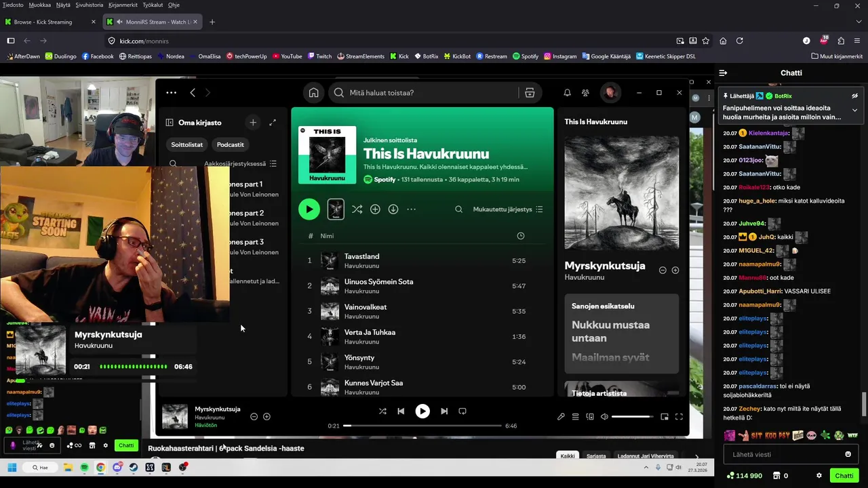Viewport: 868px width, 488px height.
Task: Open Twitch bookmark
Action: [x=319, y=56]
